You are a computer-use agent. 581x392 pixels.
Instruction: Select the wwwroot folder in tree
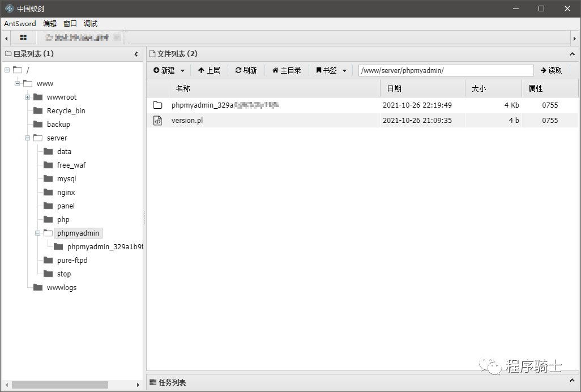point(62,97)
